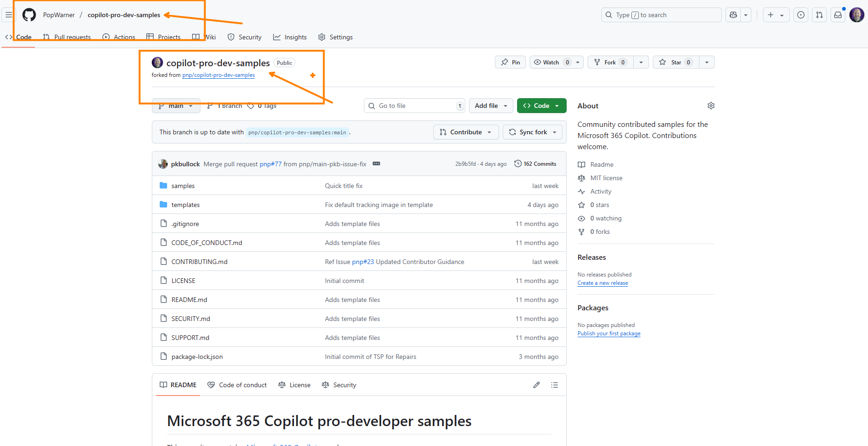Open the notifications inbox icon
Screen dimensions: 868x446
pyautogui.click(x=838, y=15)
